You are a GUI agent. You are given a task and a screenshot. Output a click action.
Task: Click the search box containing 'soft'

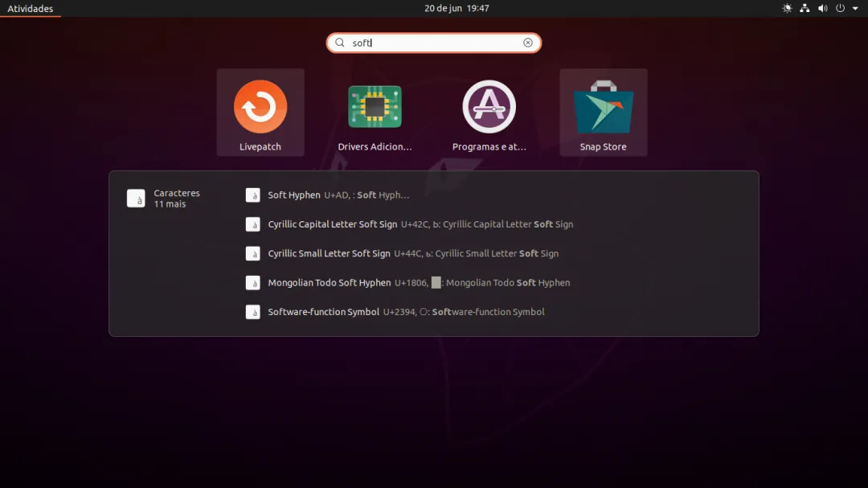point(433,43)
